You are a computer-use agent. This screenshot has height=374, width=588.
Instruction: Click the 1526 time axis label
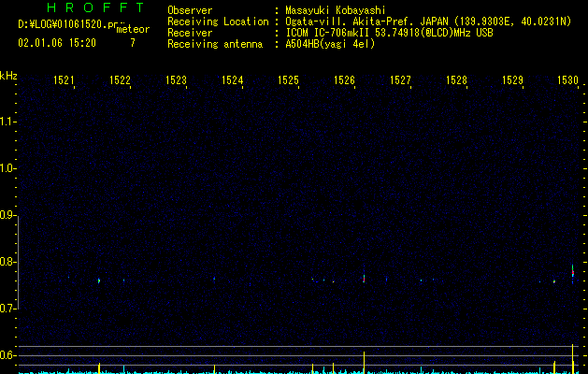coord(344,79)
